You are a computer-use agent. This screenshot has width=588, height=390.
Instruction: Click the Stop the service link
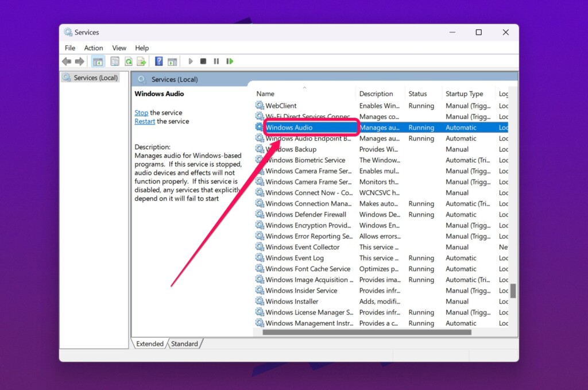(141, 113)
